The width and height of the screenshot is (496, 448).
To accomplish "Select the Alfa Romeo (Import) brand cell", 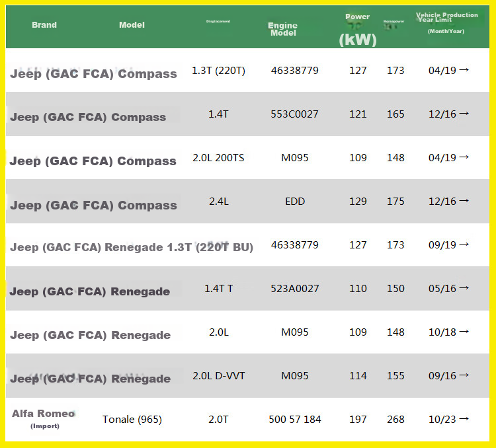I will [44, 419].
